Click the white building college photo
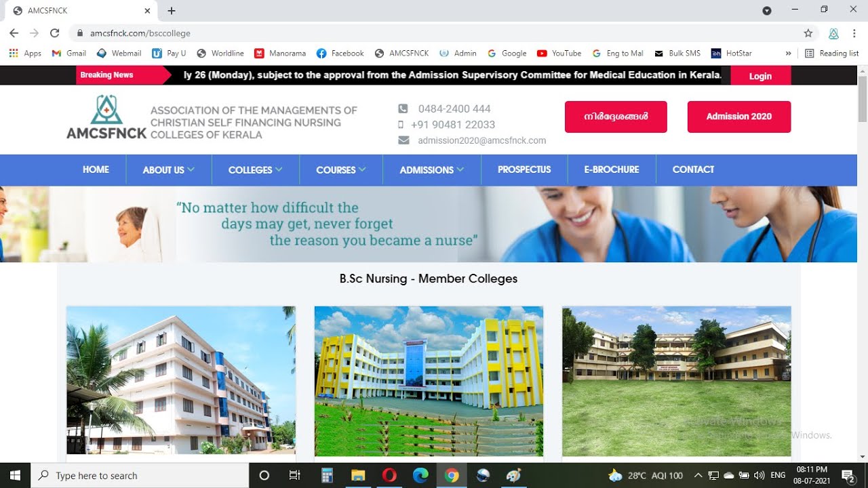This screenshot has height=488, width=868. (x=181, y=381)
